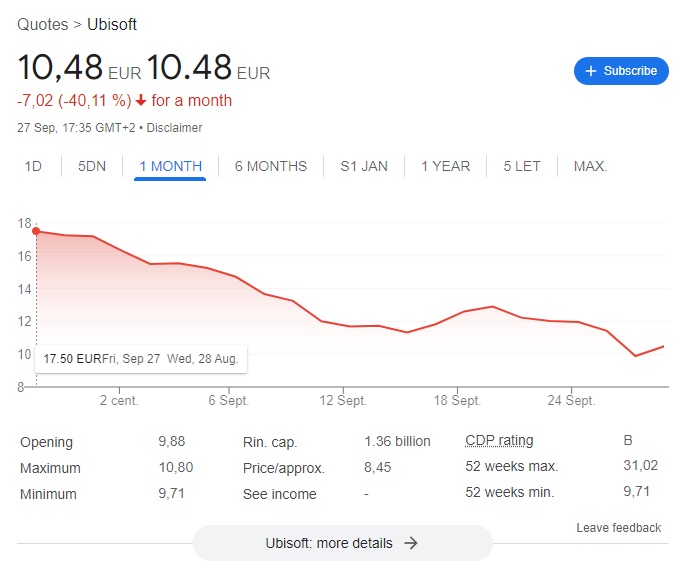Open the Quotes breadcrumb link

(x=42, y=24)
